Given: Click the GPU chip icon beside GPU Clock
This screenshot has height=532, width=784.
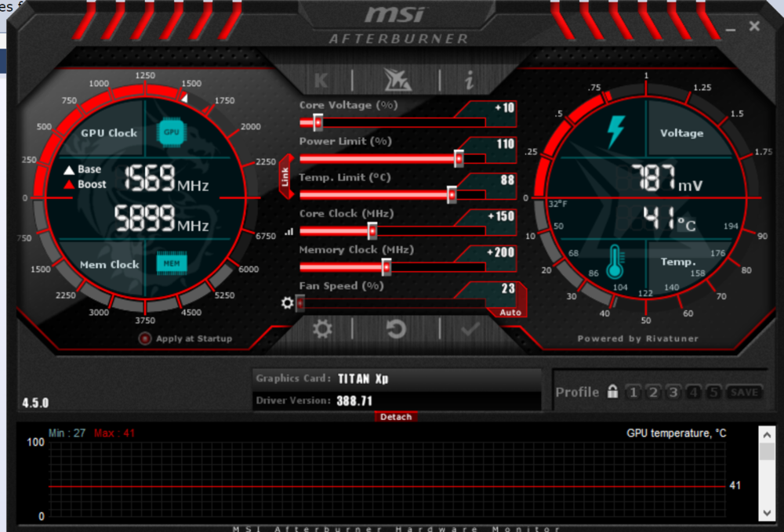Looking at the screenshot, I should point(171,132).
